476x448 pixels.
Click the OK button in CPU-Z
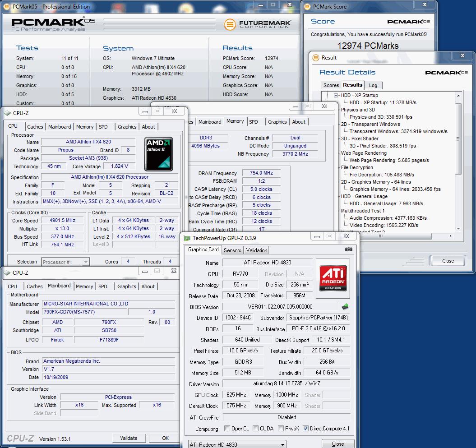point(165,438)
